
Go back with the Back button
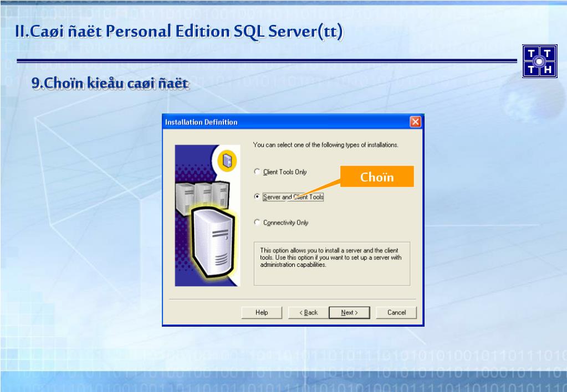309,312
